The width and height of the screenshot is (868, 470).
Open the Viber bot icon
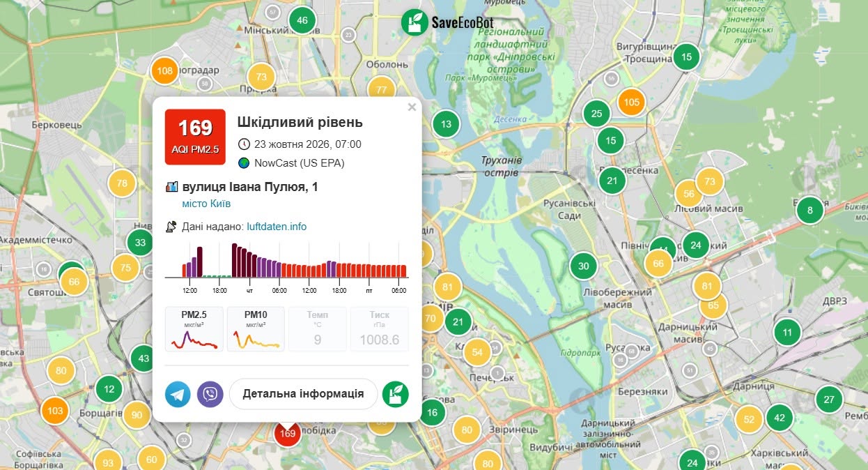(x=210, y=394)
